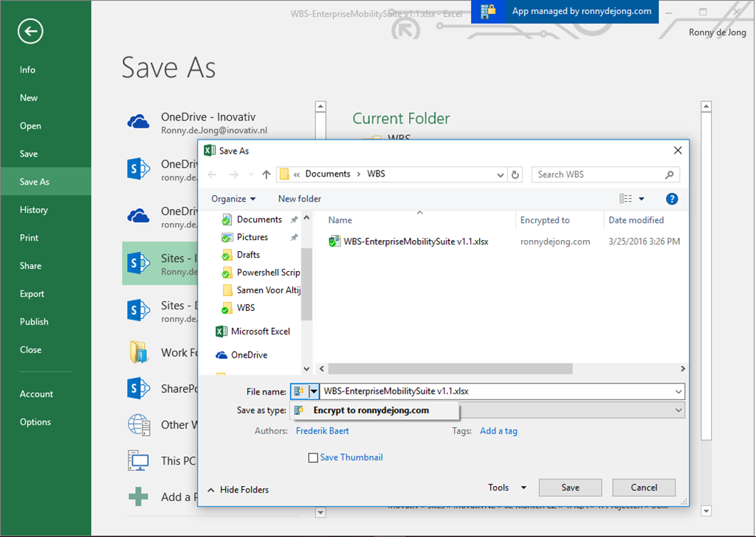Screen dimensions: 756x537
Task: Go up one folder level arrow
Action: point(266,175)
